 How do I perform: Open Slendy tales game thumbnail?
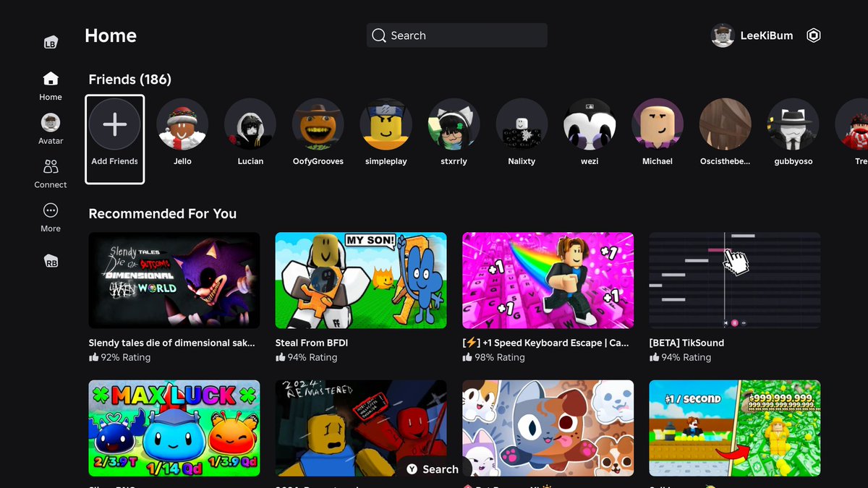click(174, 281)
